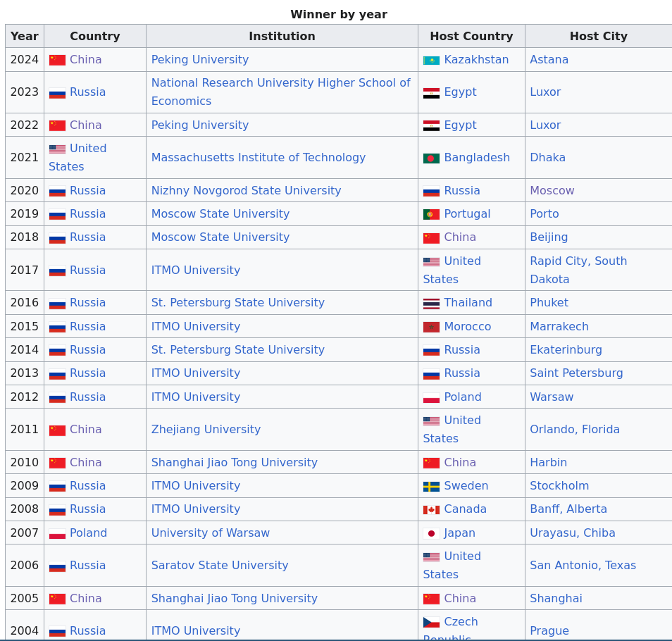This screenshot has height=641, width=672.
Task: Open the Saint Petersburg link
Action: coord(576,373)
